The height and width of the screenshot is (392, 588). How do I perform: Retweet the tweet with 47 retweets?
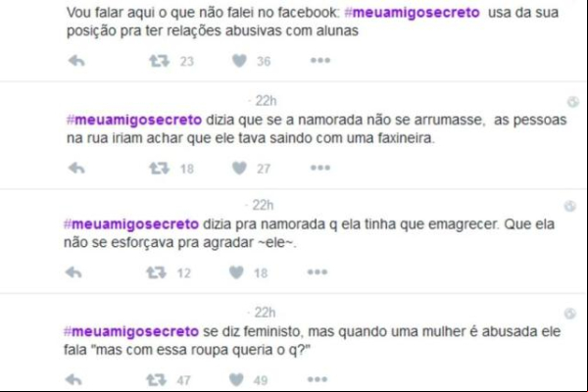point(157,379)
